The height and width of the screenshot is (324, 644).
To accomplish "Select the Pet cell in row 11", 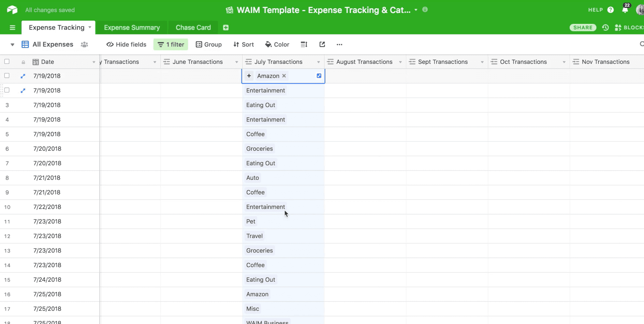I will pyautogui.click(x=283, y=221).
